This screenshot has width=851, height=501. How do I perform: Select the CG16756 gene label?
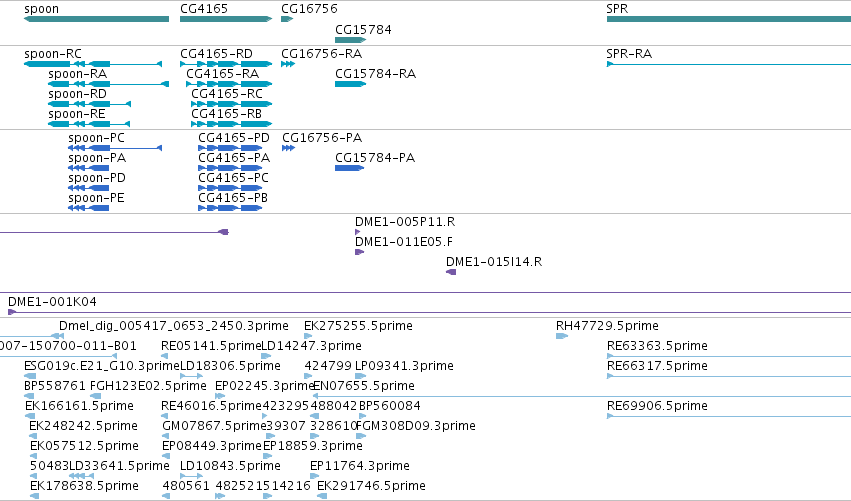309,9
